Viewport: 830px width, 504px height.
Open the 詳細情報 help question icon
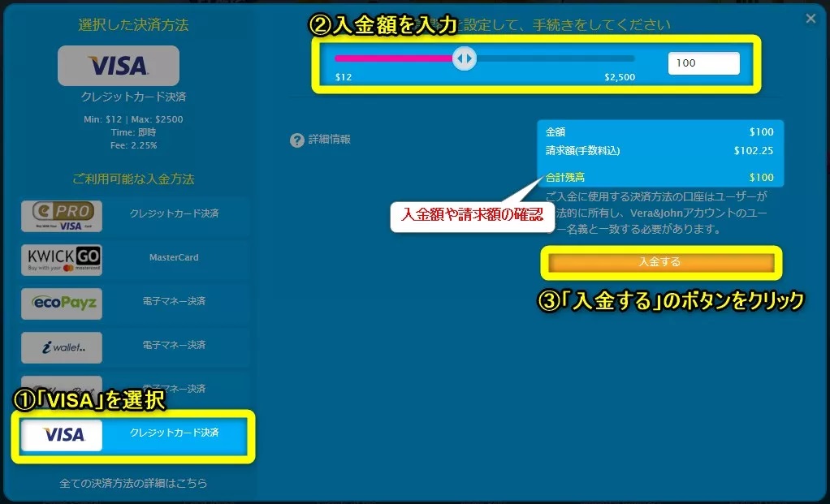[x=297, y=140]
